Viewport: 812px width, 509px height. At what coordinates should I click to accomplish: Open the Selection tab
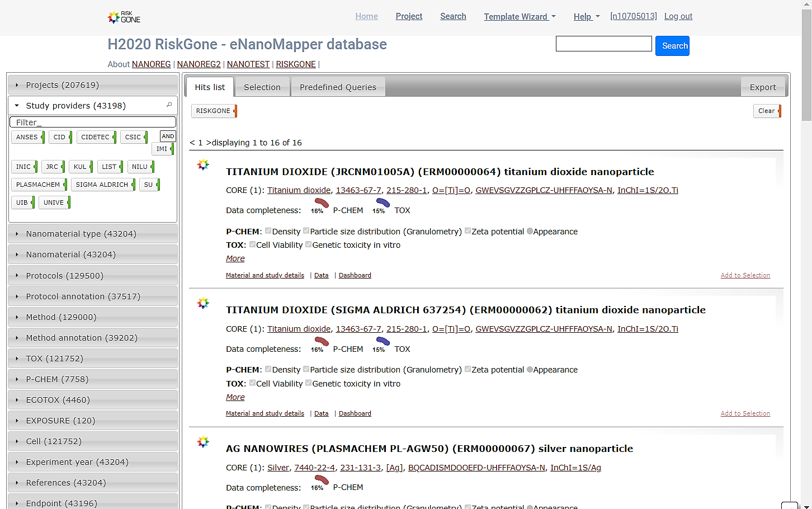(262, 87)
